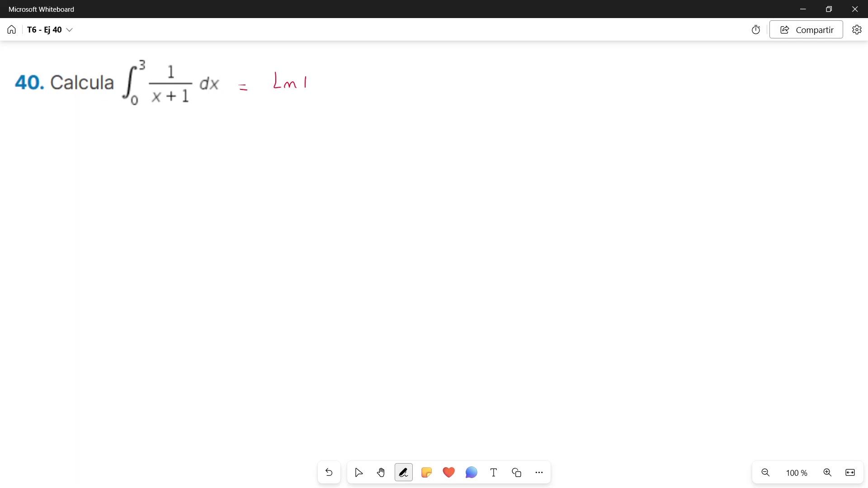Open the 100 % zoom level menu
The width and height of the screenshot is (868, 488).
pyautogui.click(x=796, y=473)
